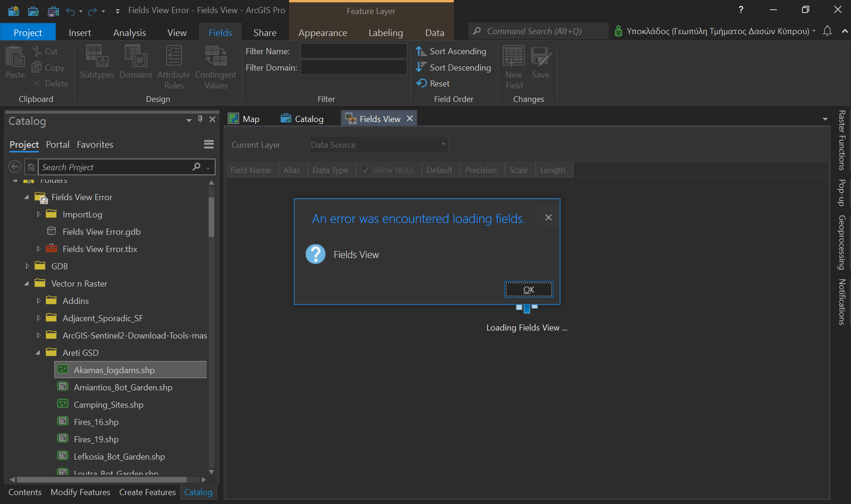The image size is (851, 504).
Task: Select Fires_19.shp shapefile
Action: [96, 439]
